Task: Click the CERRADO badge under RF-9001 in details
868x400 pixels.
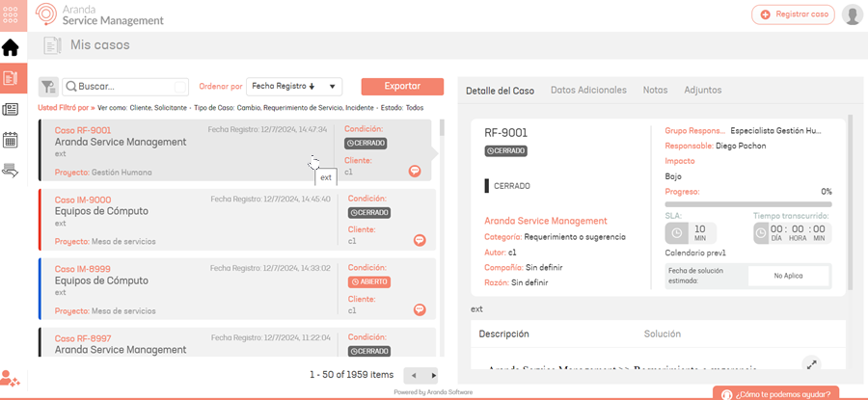Action: (506, 151)
